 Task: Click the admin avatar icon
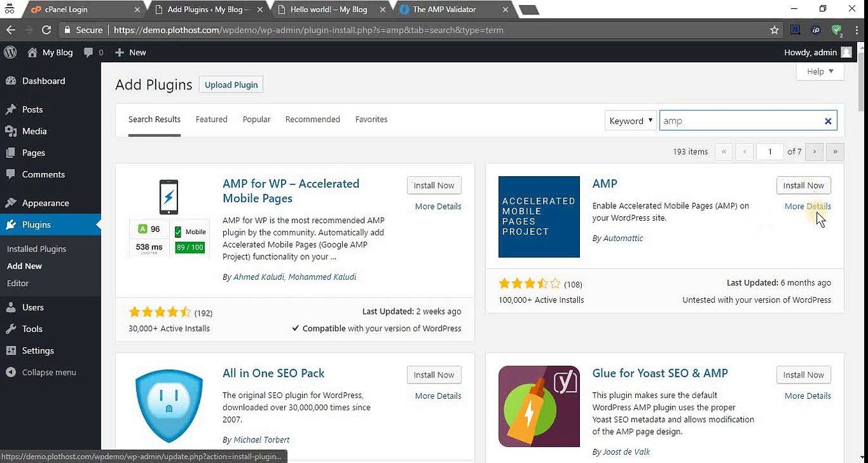(846, 53)
